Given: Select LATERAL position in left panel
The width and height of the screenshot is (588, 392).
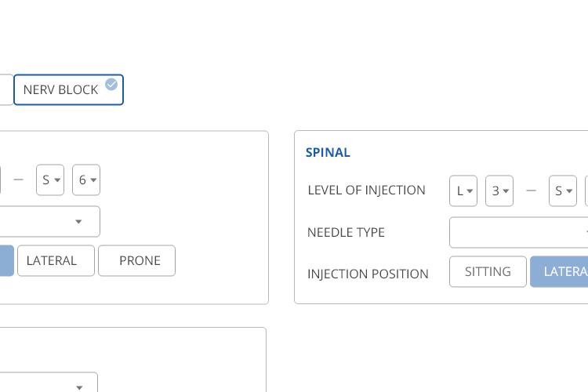Looking at the screenshot, I should (56, 261).
